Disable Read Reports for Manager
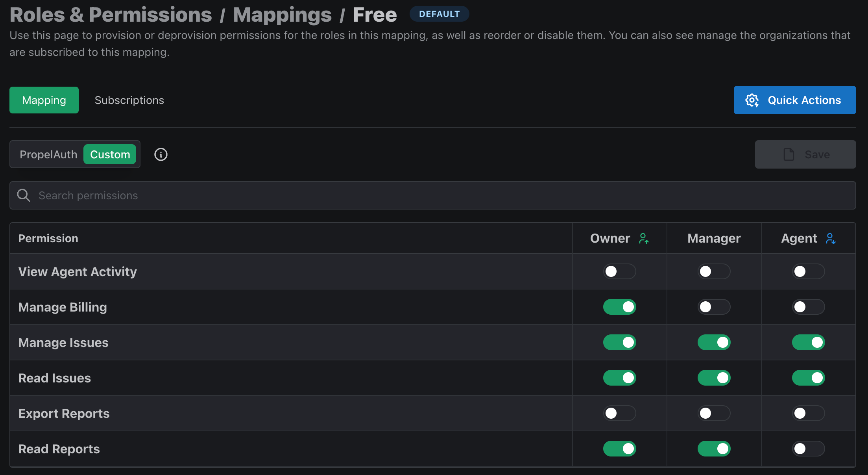Viewport: 868px width, 475px height. (x=714, y=449)
